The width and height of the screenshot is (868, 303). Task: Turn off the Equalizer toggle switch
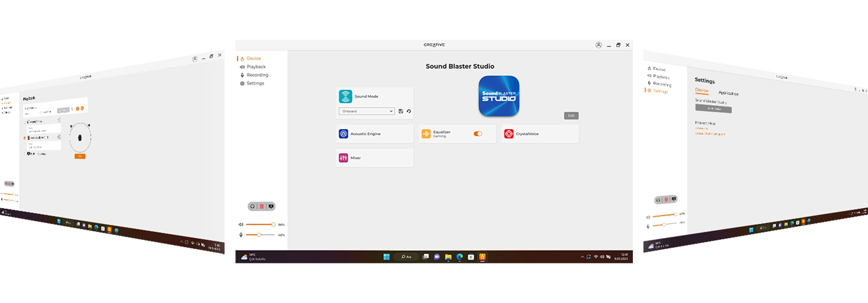point(478,134)
